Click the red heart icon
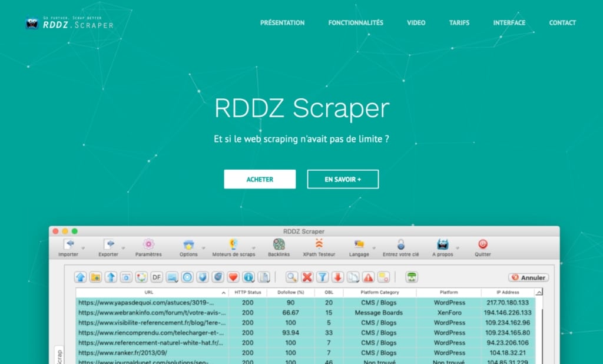This screenshot has height=364, width=603. (233, 277)
